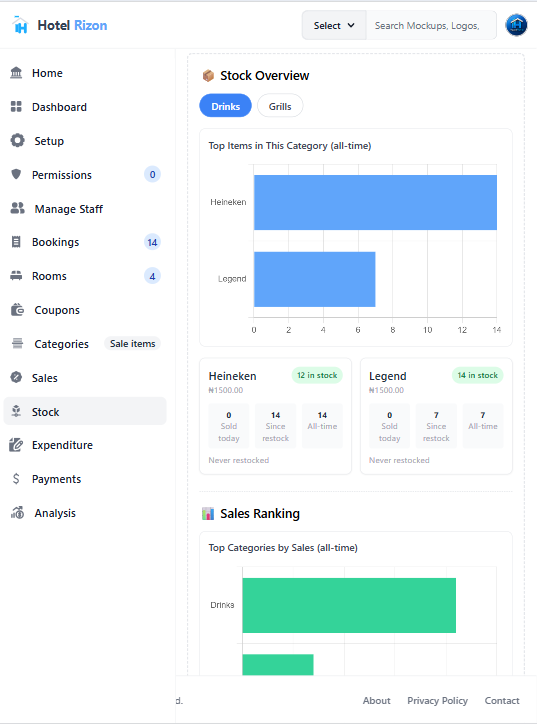Switch to the Grills category tab

(x=280, y=106)
